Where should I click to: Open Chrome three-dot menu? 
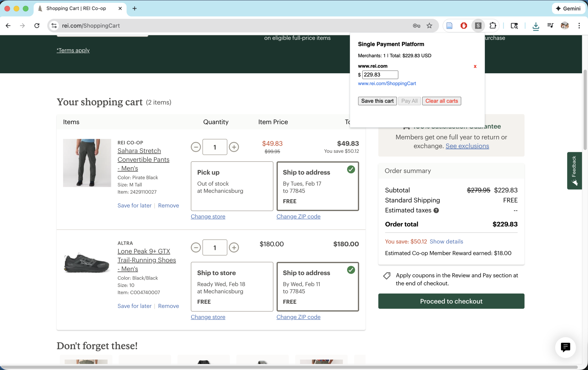(x=579, y=26)
